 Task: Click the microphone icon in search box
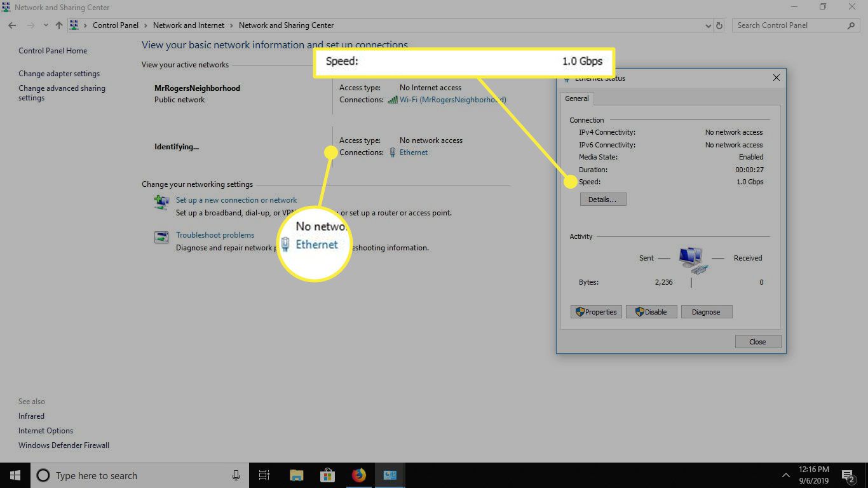236,475
